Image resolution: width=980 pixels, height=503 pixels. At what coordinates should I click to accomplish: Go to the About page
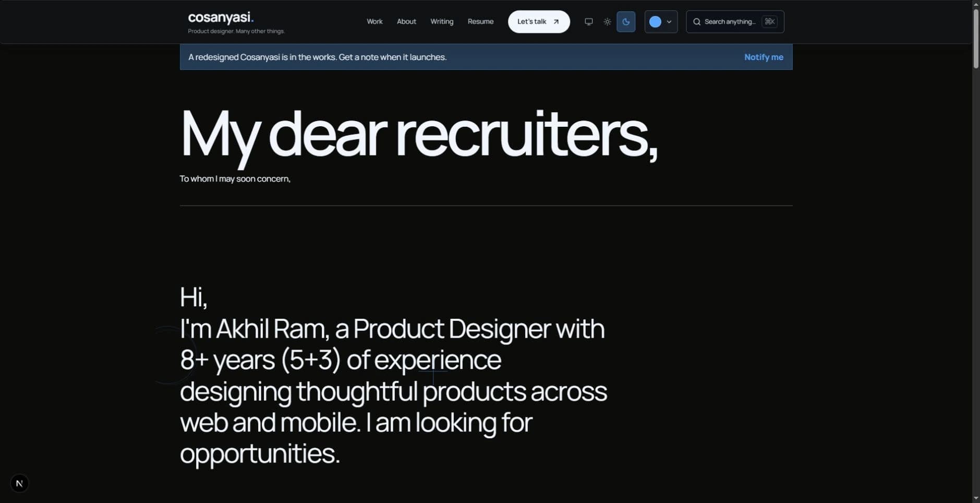pos(406,21)
